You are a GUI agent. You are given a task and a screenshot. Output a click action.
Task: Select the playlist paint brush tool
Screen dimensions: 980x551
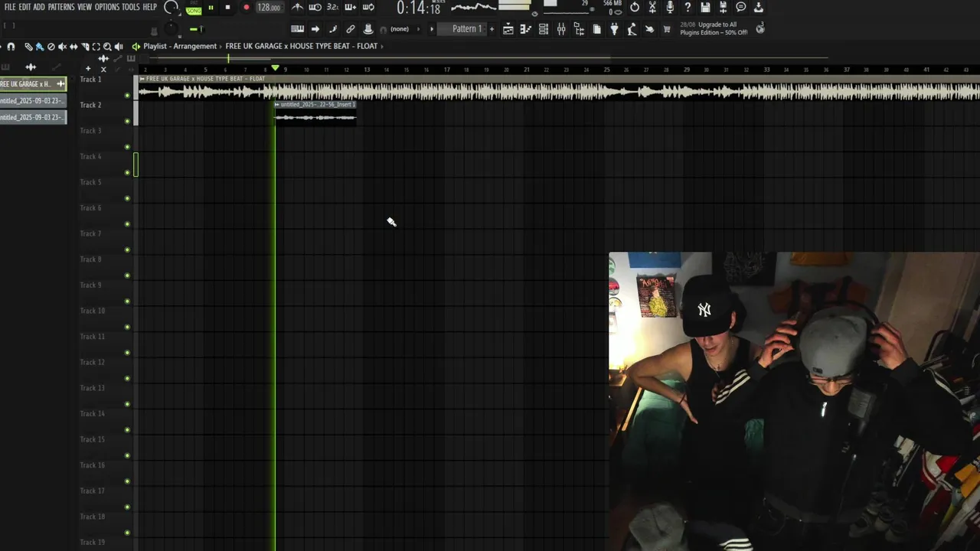click(40, 47)
